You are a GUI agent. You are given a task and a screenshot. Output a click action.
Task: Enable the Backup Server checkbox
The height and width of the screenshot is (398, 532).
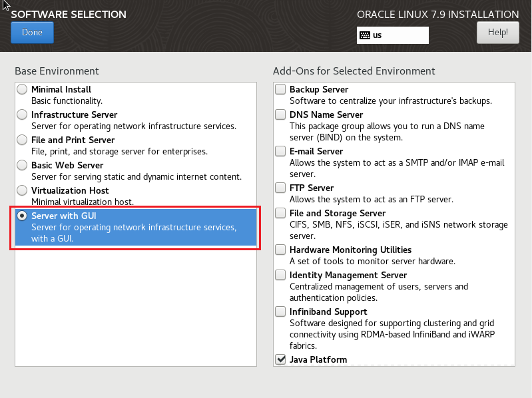280,89
